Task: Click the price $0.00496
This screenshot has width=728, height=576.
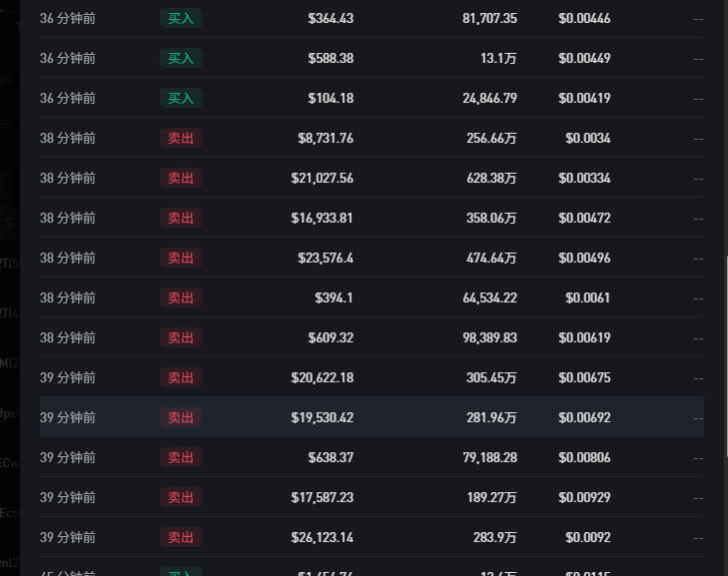Action: (x=584, y=258)
